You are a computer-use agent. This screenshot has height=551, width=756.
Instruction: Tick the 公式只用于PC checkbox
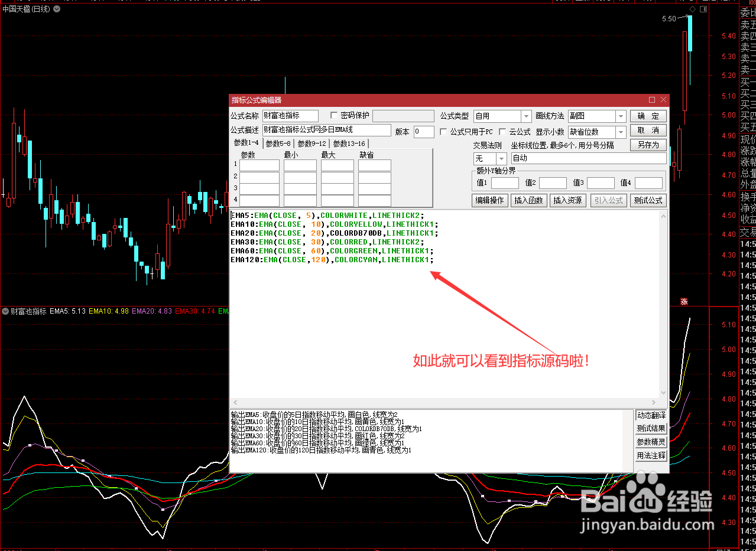(444, 132)
